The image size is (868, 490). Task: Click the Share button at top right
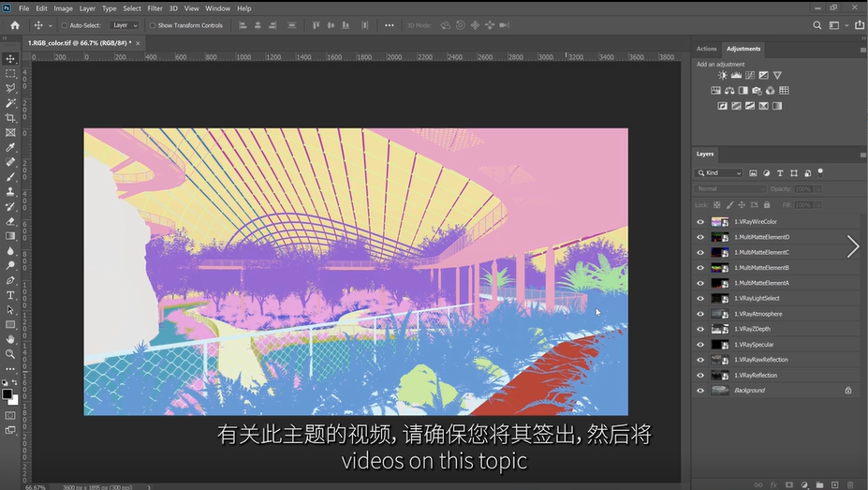[x=860, y=25]
